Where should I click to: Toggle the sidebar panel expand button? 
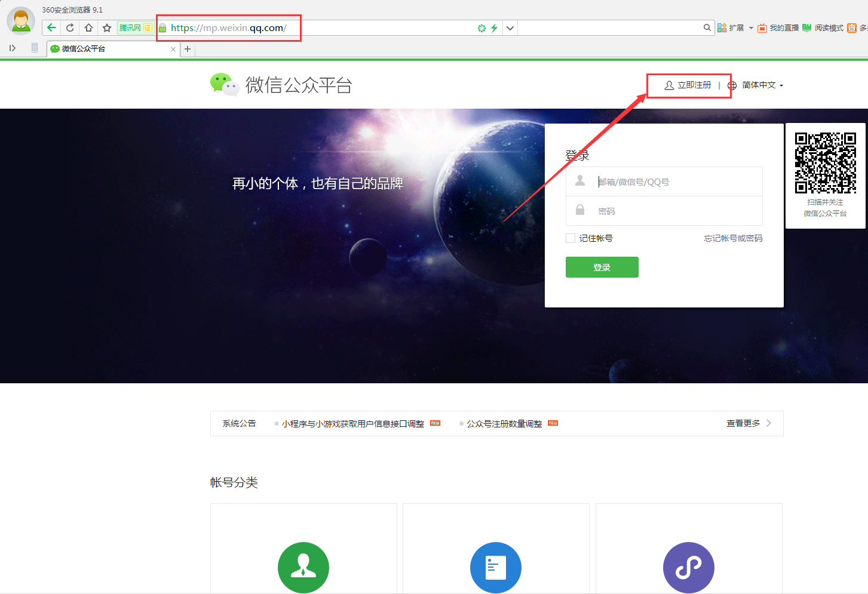[x=13, y=48]
